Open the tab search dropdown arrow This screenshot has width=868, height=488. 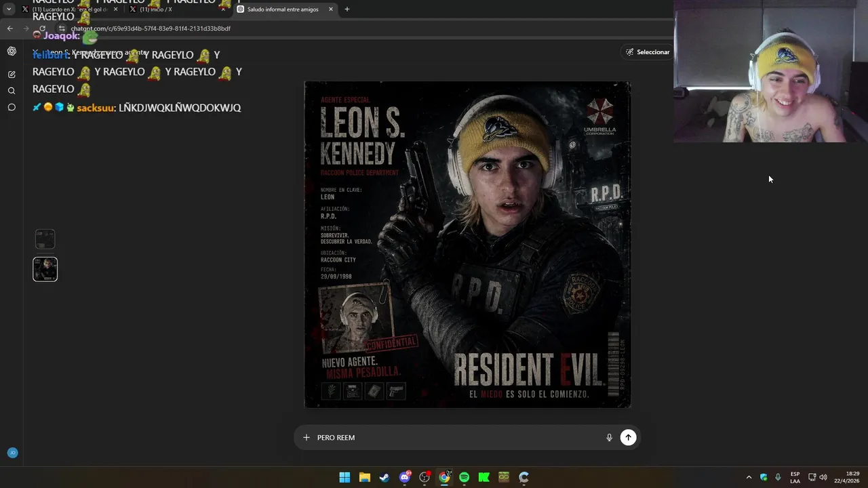click(x=9, y=9)
